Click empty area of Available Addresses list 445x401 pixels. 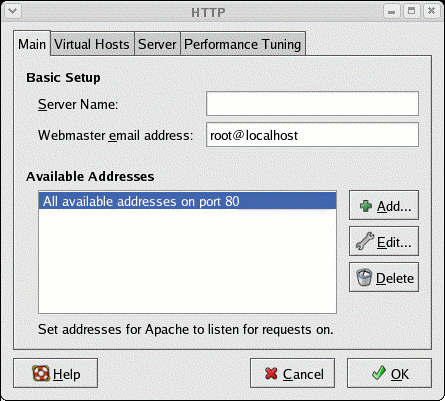click(187, 261)
